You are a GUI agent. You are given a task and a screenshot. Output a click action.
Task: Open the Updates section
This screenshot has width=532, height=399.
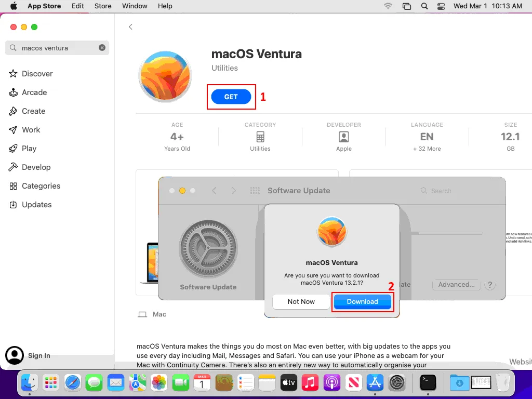tap(36, 205)
